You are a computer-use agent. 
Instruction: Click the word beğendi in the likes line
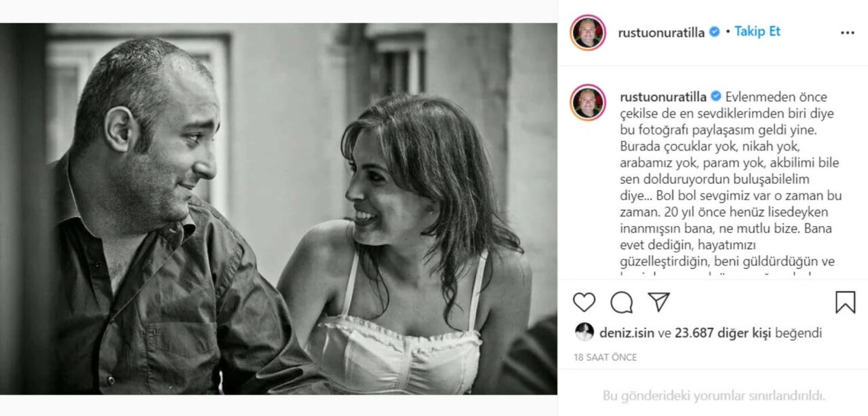[801, 333]
